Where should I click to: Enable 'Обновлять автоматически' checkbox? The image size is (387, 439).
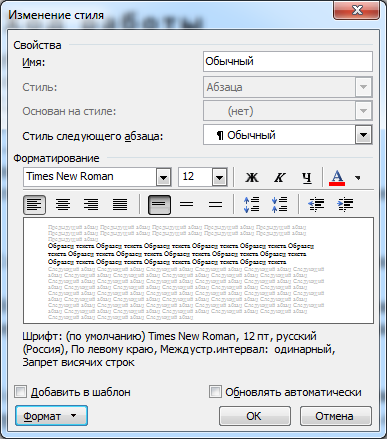[x=215, y=392]
